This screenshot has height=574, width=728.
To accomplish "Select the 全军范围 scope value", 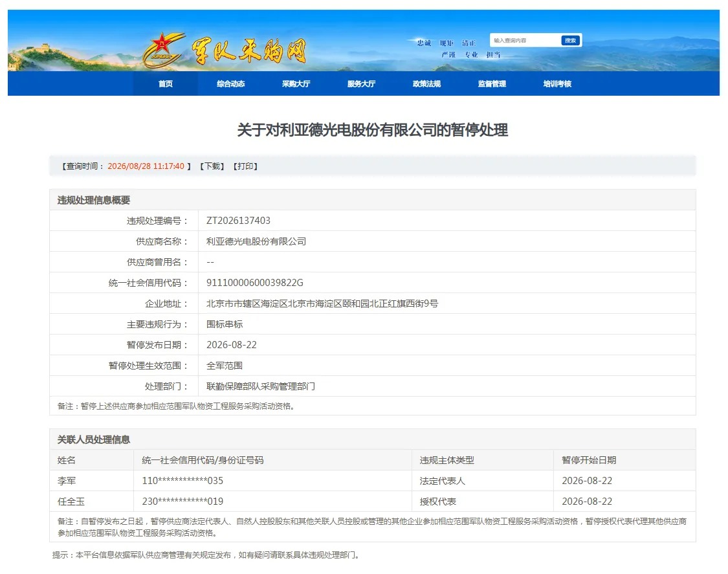I will click(225, 366).
